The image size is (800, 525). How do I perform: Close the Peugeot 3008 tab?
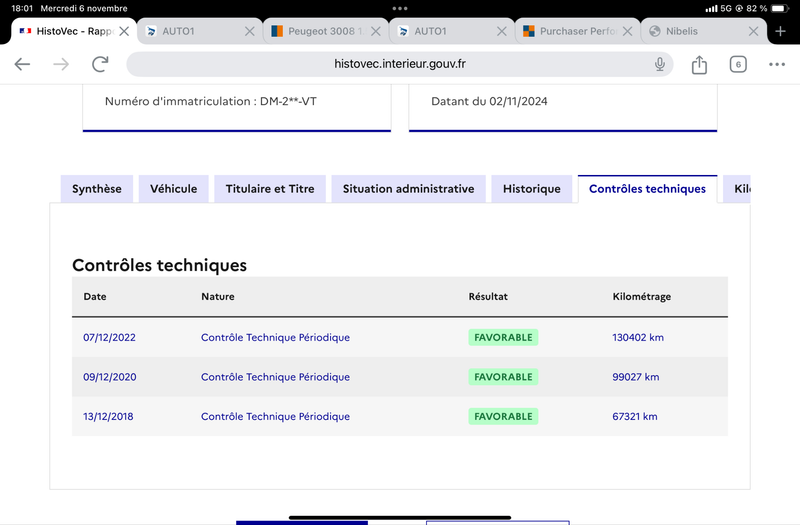[376, 31]
